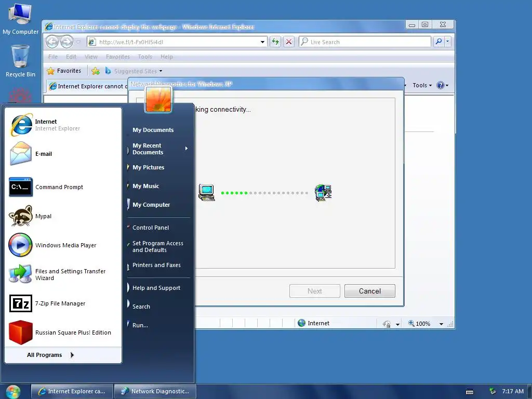Click the Internet zone globe in status bar
The width and height of the screenshot is (532, 399).
click(x=302, y=323)
